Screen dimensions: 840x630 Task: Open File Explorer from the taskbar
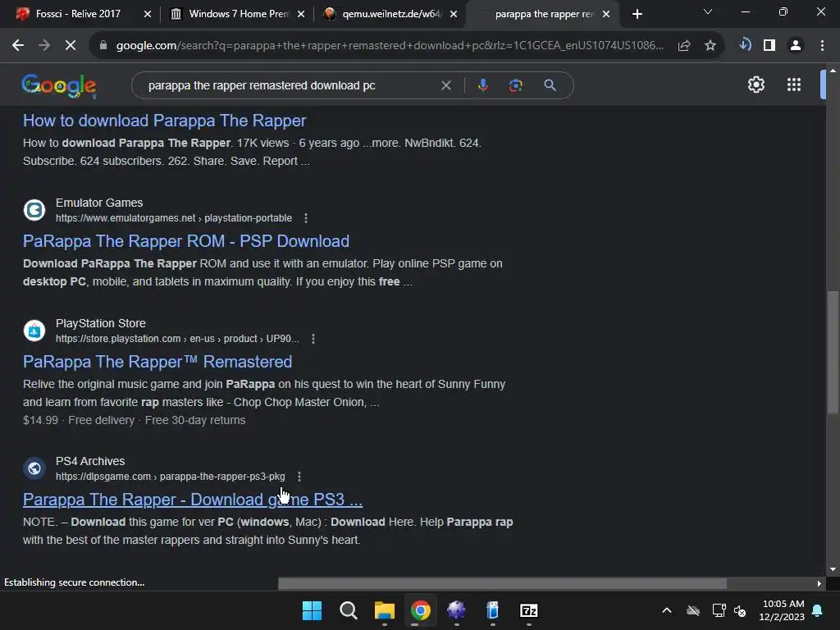(384, 610)
